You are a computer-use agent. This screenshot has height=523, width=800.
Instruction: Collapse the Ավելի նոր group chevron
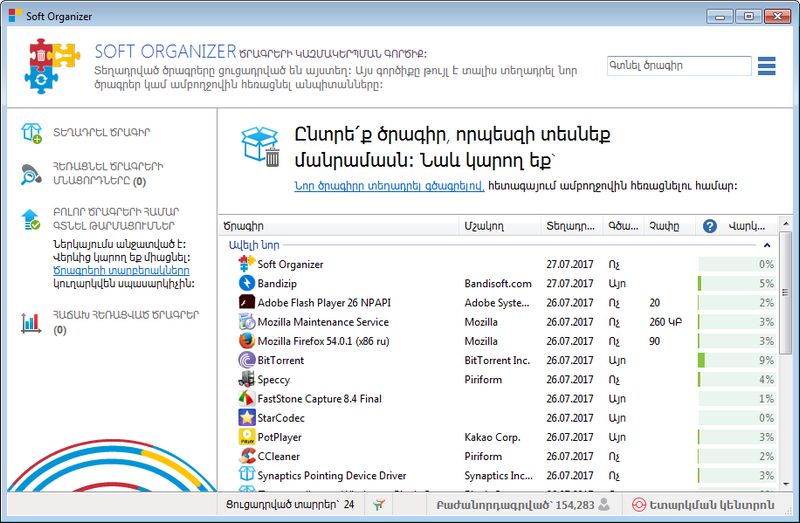767,245
